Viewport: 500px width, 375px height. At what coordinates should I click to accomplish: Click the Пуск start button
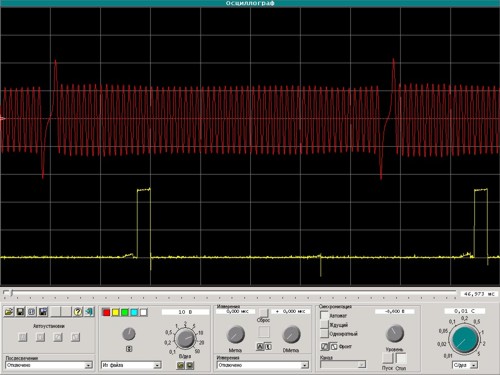click(x=387, y=359)
